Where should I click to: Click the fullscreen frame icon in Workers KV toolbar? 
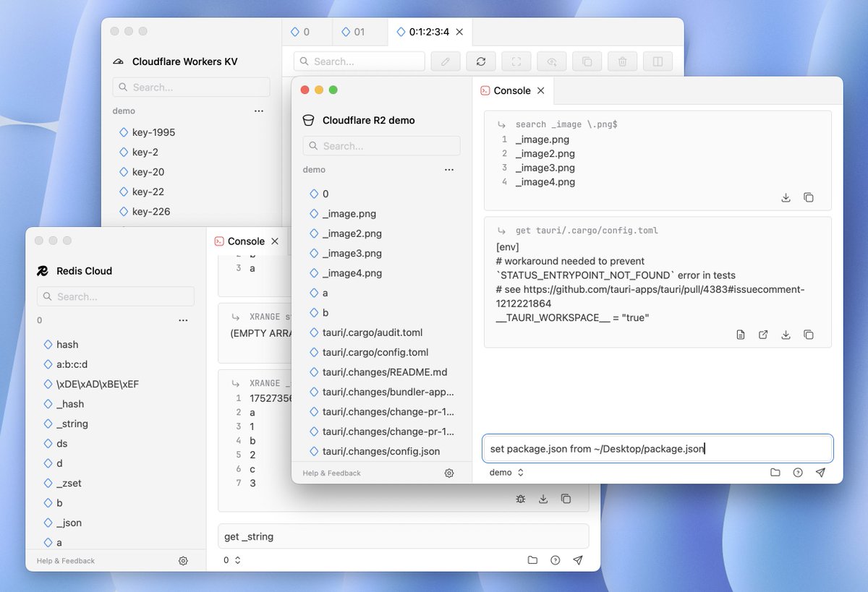point(516,61)
